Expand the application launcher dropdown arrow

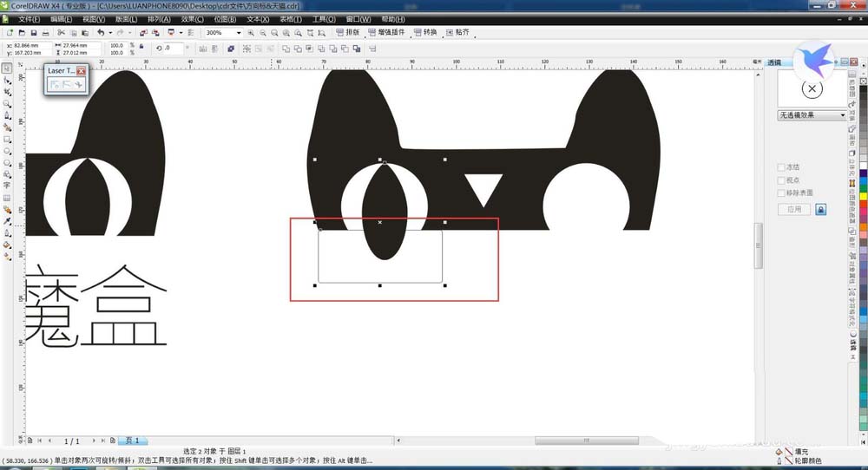click(x=181, y=33)
